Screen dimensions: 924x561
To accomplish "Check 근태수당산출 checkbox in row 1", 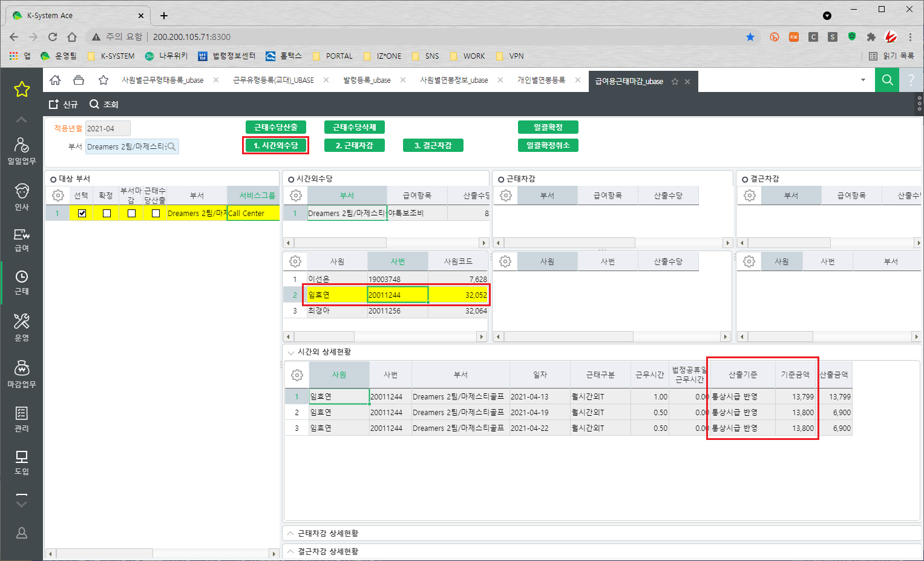I will click(x=156, y=213).
